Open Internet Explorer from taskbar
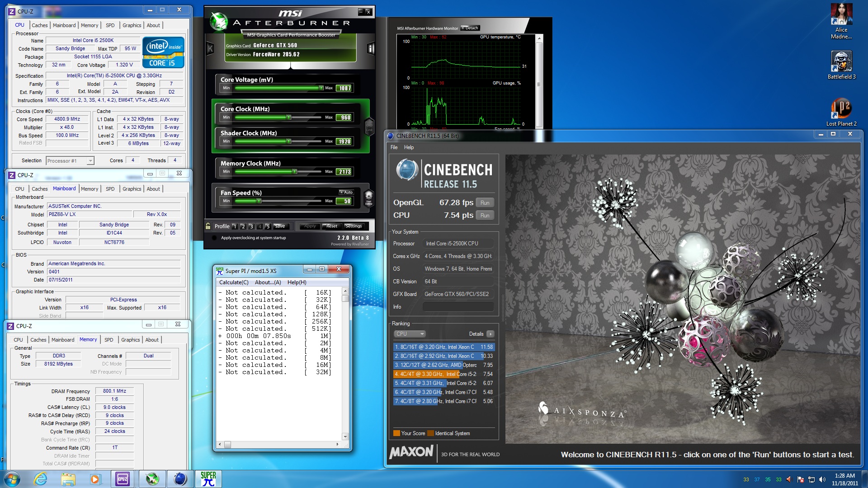This screenshot has height=488, width=868. (41, 479)
